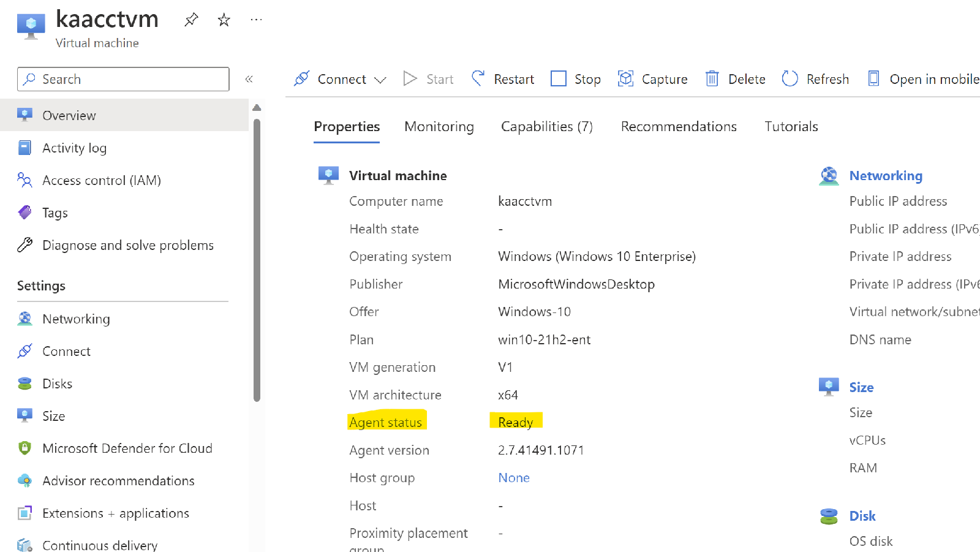This screenshot has width=980, height=552.
Task: Collapse the sidebar with double-chevron icon
Action: click(249, 79)
